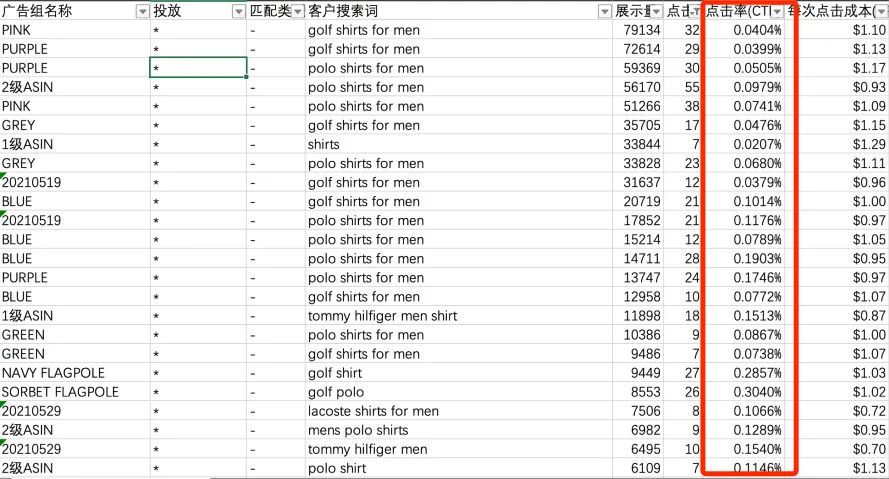
Task: Open filter dropdown for 广告组名称 column
Action: click(142, 11)
